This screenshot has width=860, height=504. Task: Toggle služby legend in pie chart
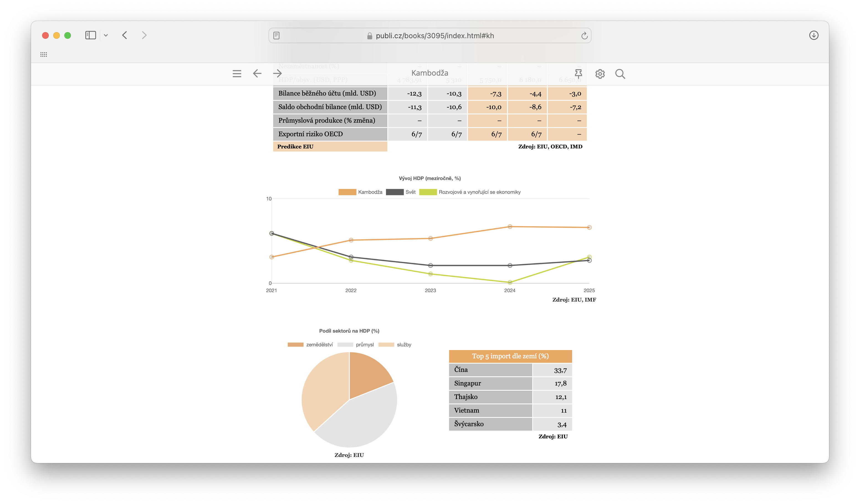pyautogui.click(x=395, y=345)
